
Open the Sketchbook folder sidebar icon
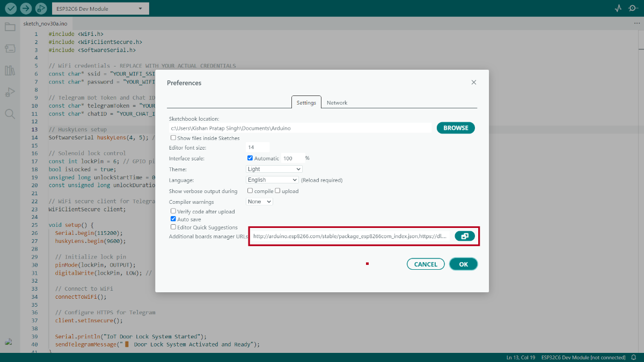[x=10, y=27]
